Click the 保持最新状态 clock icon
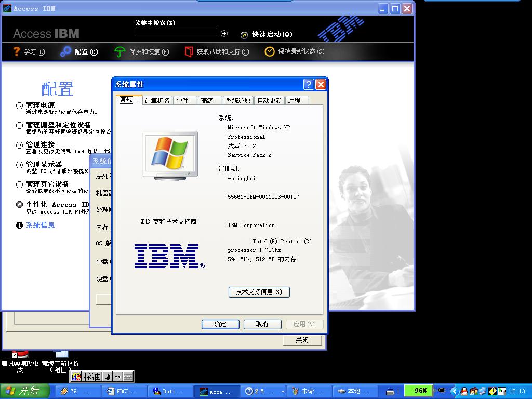The height and width of the screenshot is (399, 532). 269,51
